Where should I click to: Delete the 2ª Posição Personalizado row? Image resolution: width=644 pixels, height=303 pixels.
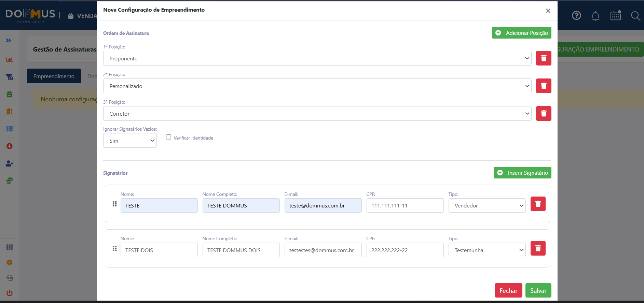pos(544,86)
